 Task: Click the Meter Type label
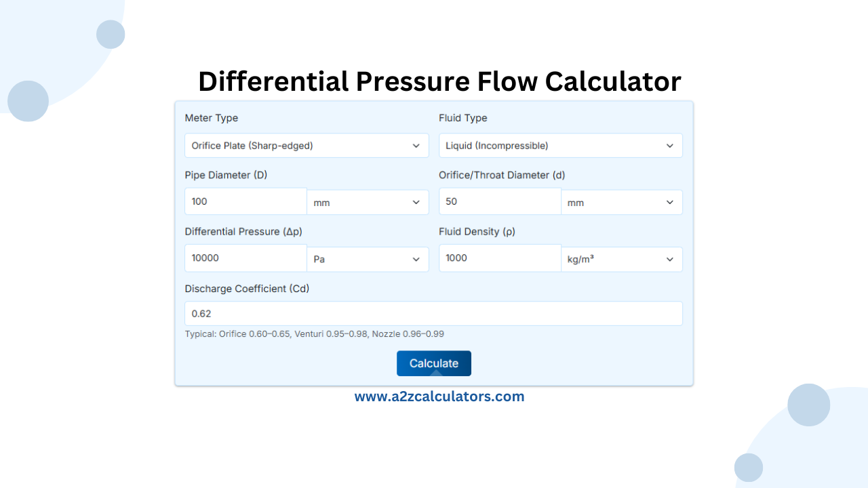tap(212, 118)
